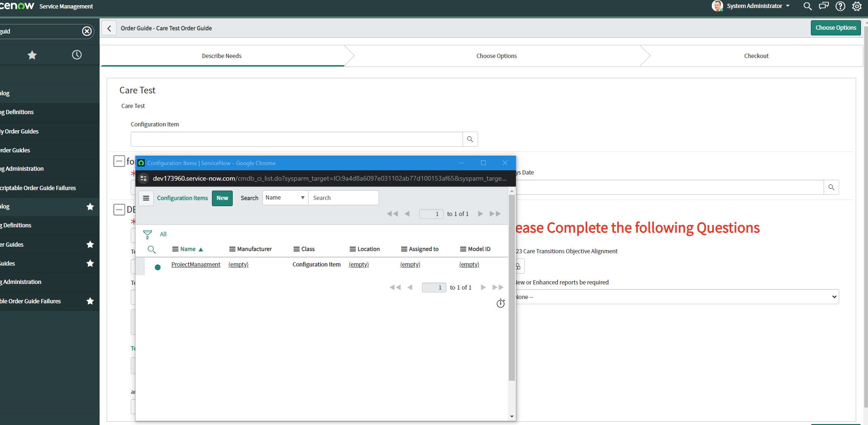Click the response time stopwatch icon
The height and width of the screenshot is (425, 868).
(x=500, y=303)
